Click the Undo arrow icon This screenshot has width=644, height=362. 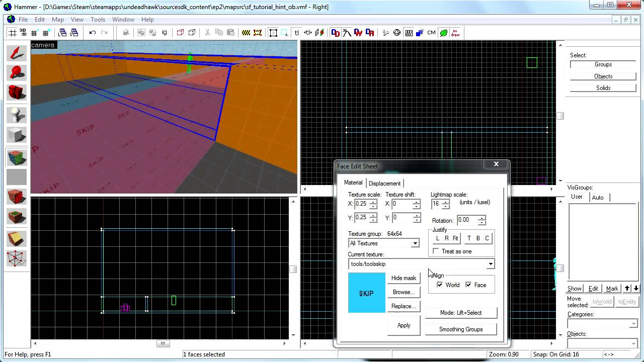click(x=93, y=33)
